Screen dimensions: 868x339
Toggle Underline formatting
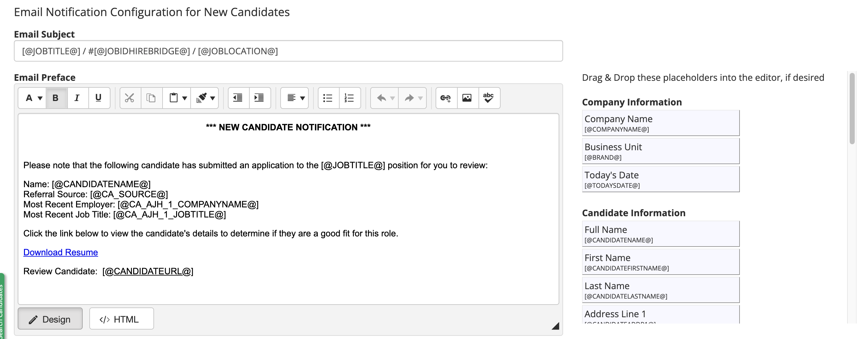coord(99,98)
